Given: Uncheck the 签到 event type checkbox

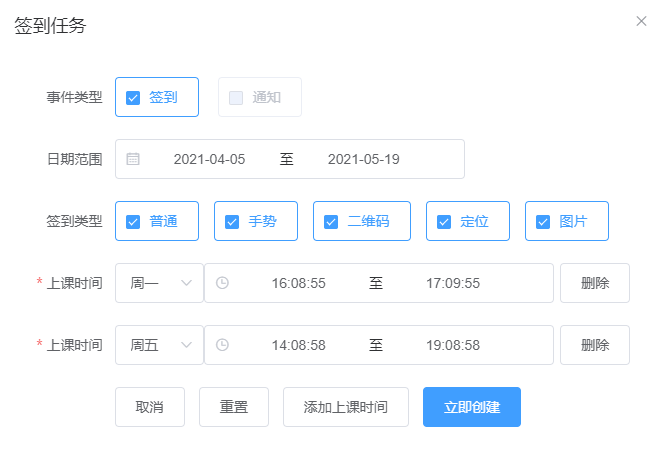Looking at the screenshot, I should pyautogui.click(x=133, y=98).
